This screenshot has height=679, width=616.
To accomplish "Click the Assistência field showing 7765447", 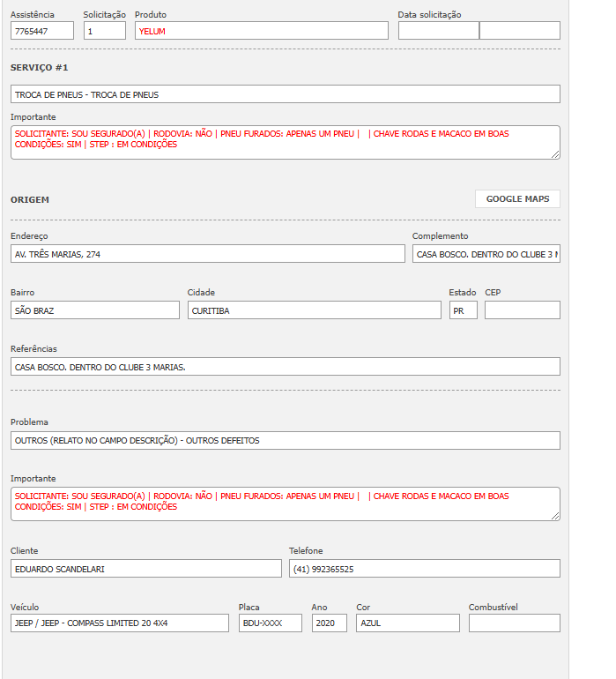I will [42, 31].
